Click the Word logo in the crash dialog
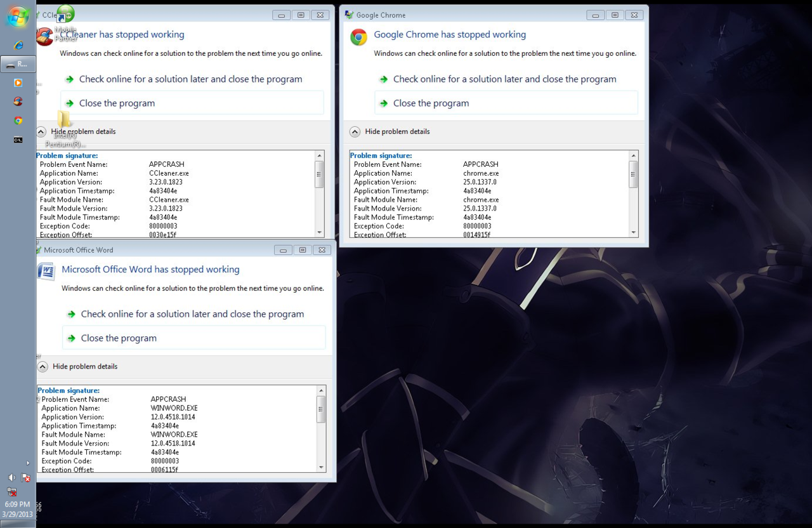This screenshot has height=528, width=812. 46,272
